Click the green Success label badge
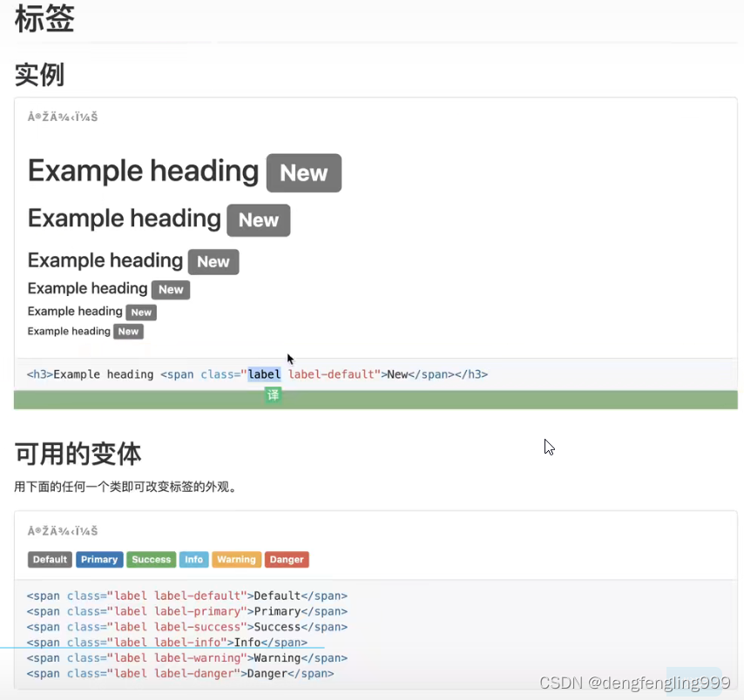Viewport: 744px width, 700px height. (x=151, y=559)
